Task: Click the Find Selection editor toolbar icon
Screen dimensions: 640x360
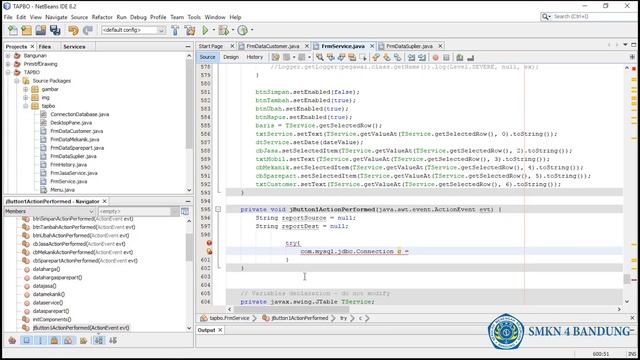Action: 320,58
